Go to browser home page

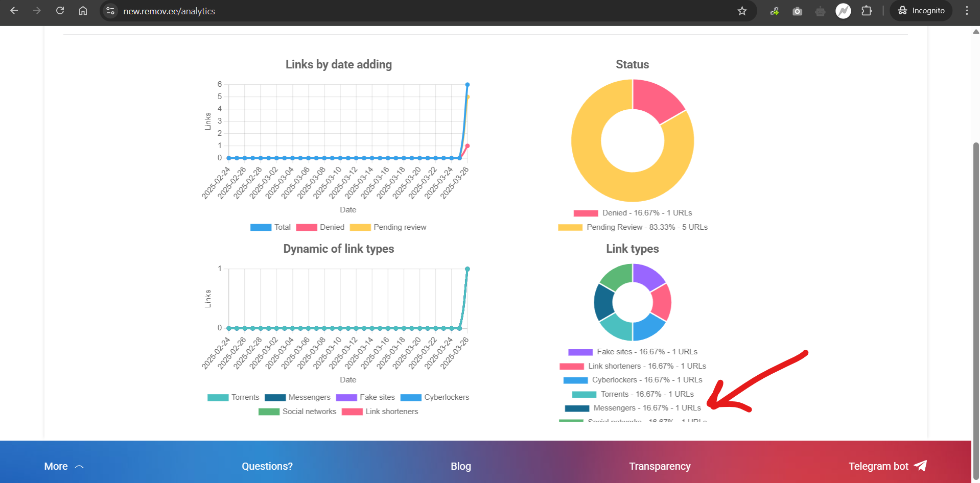pyautogui.click(x=83, y=11)
